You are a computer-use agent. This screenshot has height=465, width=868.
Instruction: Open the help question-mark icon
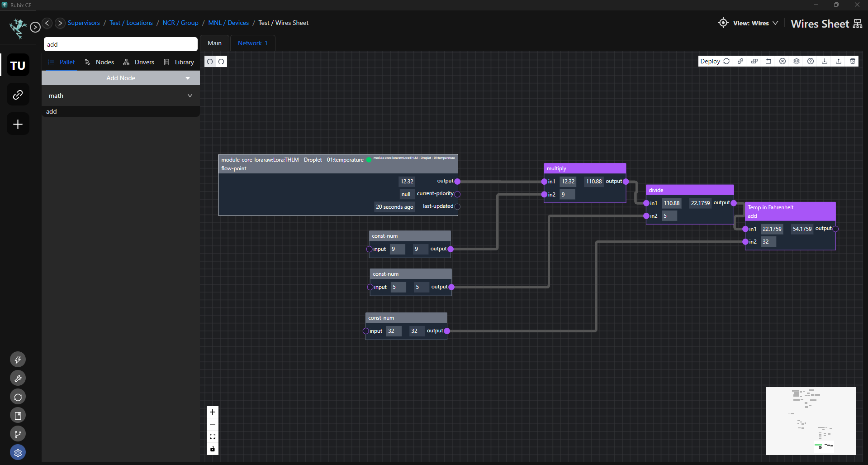click(x=811, y=61)
